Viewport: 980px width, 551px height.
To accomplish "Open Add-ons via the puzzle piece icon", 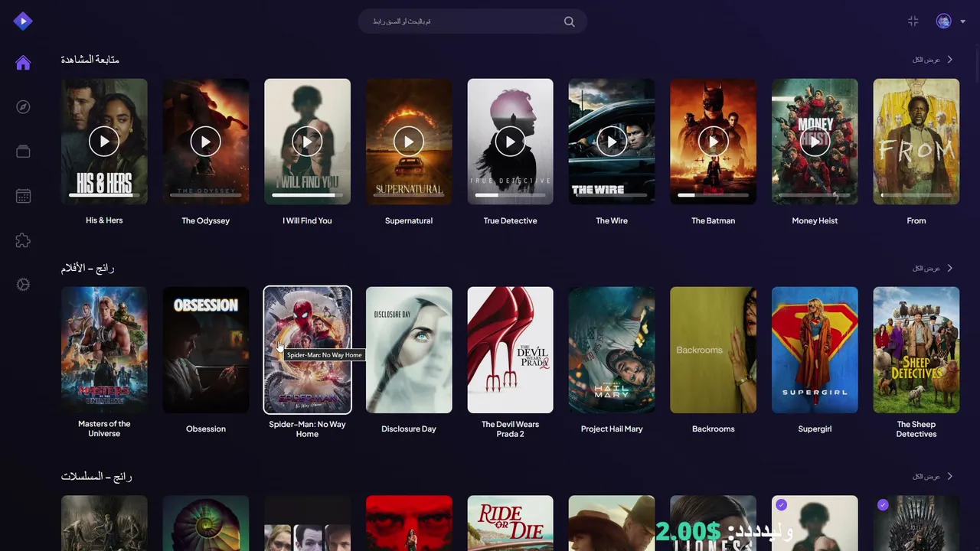I will click(x=23, y=240).
